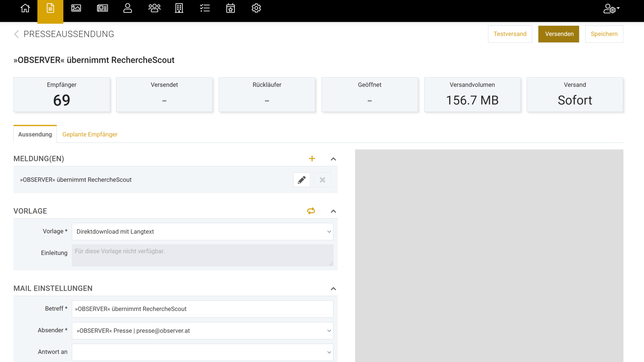
Task: Collapse the Vorlage section
Action: pos(333,211)
